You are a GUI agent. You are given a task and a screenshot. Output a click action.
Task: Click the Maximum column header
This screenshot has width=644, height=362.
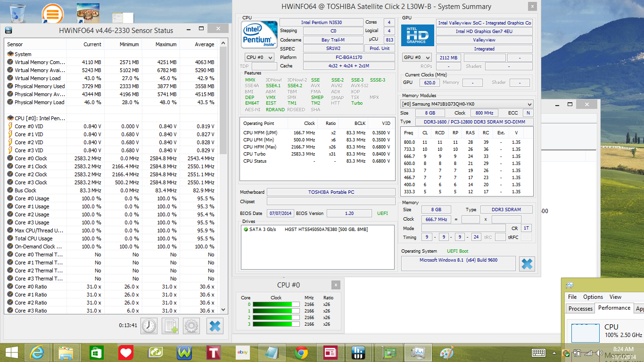point(161,44)
